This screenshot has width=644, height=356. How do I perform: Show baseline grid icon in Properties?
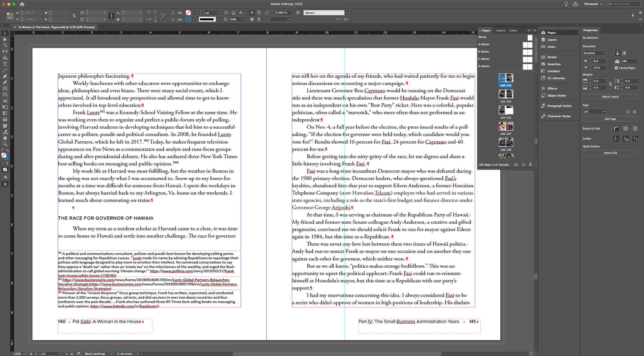[626, 128]
